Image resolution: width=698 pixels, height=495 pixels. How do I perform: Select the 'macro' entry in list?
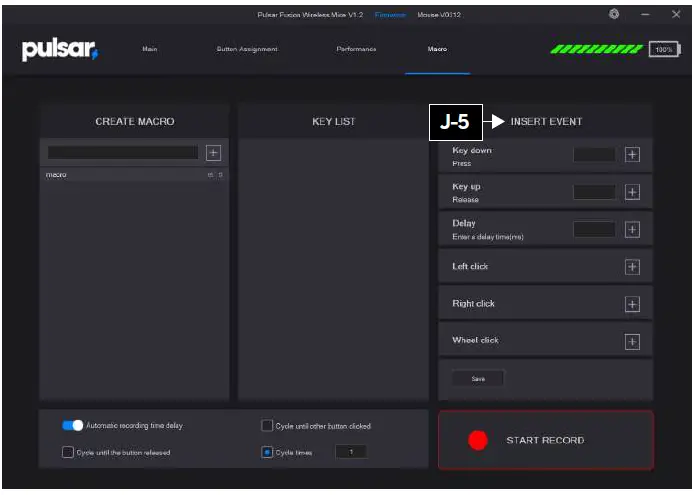click(x=134, y=175)
